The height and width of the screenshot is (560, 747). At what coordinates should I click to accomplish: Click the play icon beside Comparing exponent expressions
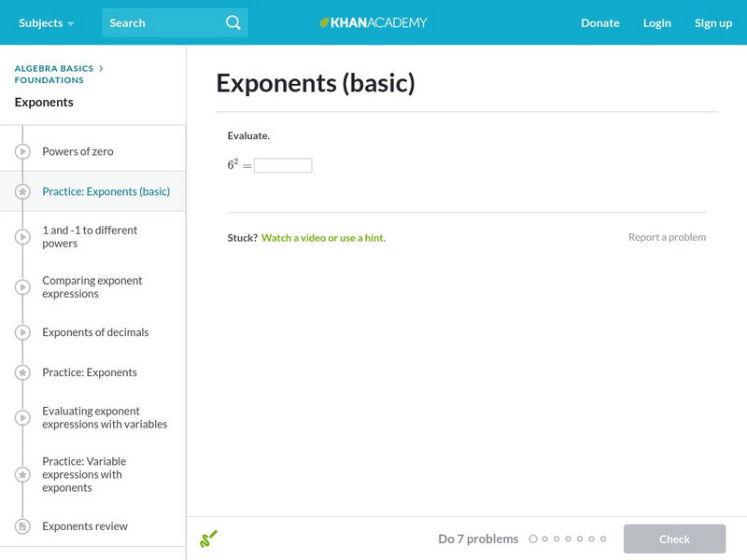point(23,287)
